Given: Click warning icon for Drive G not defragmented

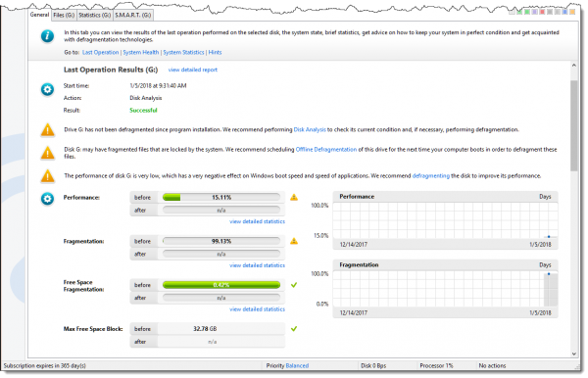Looking at the screenshot, I should tap(48, 129).
